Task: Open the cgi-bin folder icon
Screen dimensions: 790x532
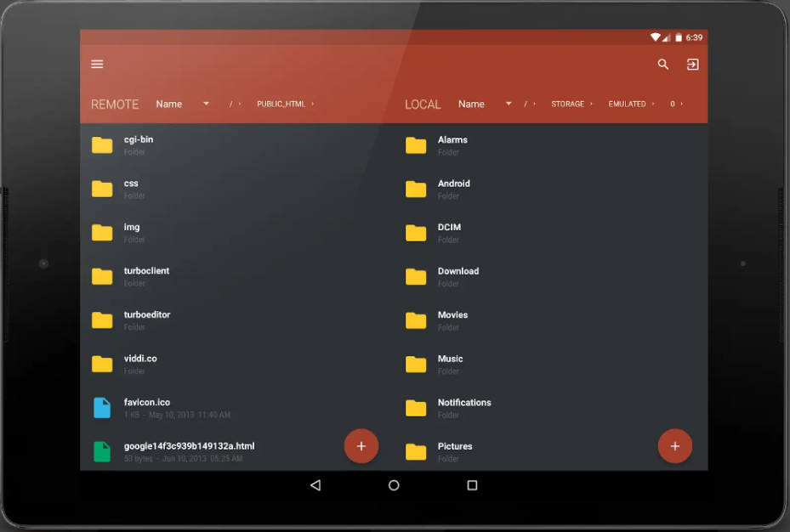Action: pos(102,145)
